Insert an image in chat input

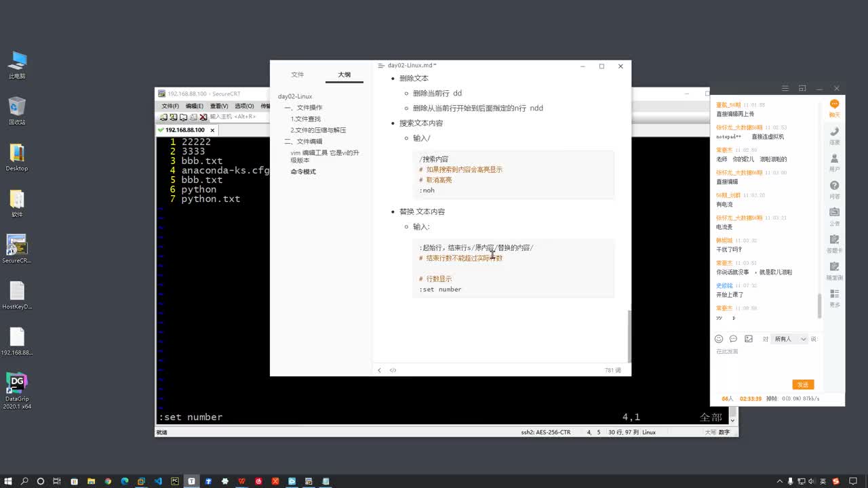point(749,339)
